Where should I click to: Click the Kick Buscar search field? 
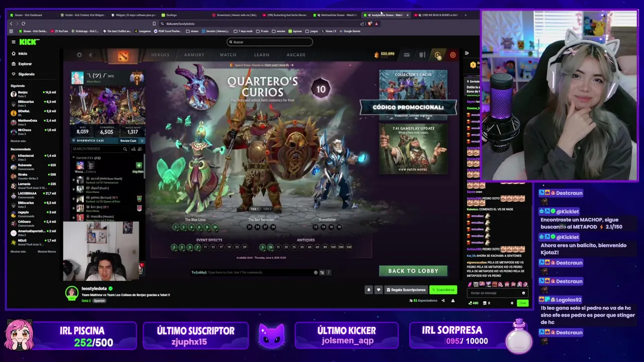(x=270, y=42)
